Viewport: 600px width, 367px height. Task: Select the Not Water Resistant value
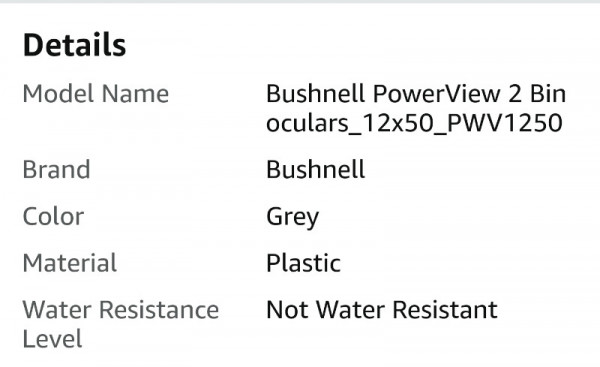(382, 310)
